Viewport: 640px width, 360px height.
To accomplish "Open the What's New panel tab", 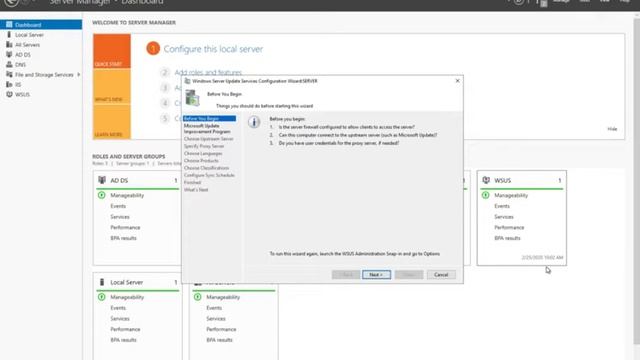I will [x=112, y=86].
